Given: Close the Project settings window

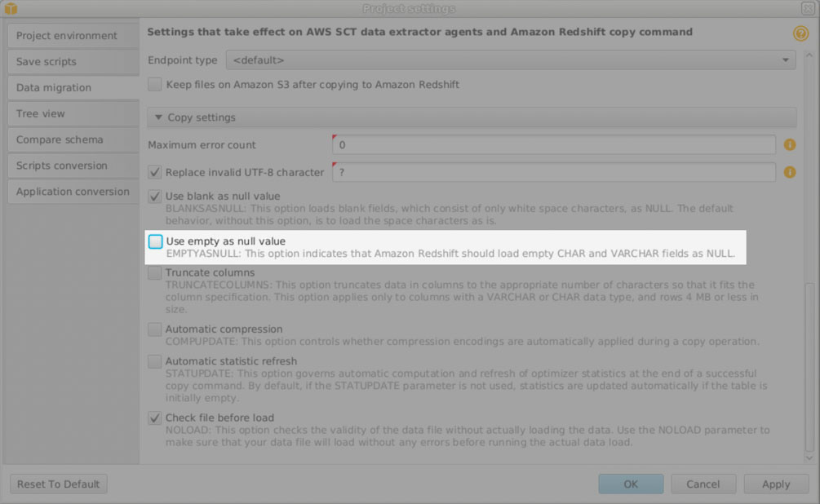Looking at the screenshot, I should 808,8.
